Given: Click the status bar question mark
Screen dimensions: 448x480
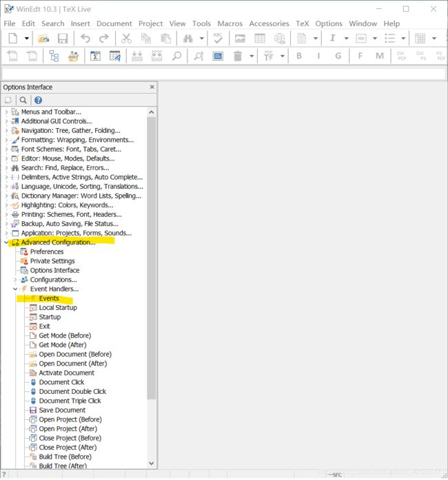Looking at the screenshot, I should (4, 474).
